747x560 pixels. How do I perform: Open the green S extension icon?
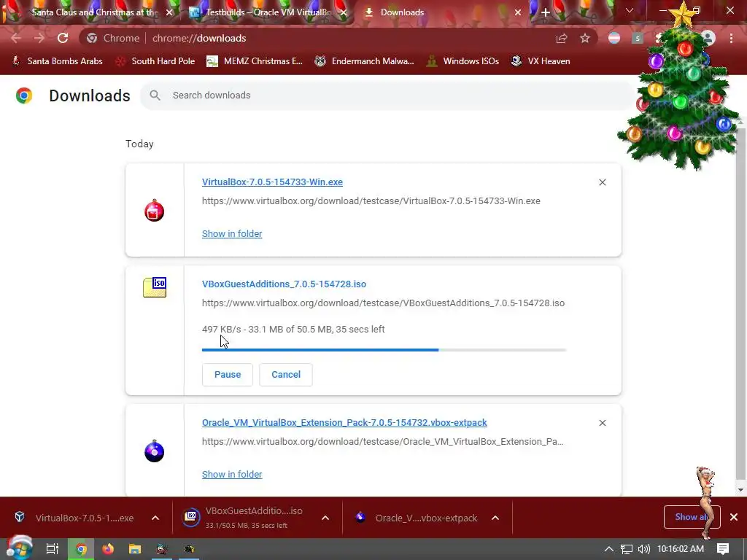coord(638,38)
